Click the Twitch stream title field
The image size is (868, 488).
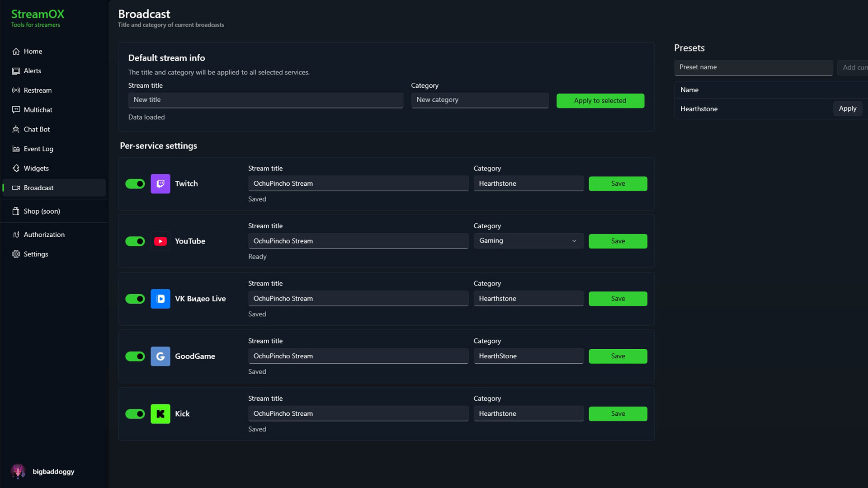coord(358,183)
